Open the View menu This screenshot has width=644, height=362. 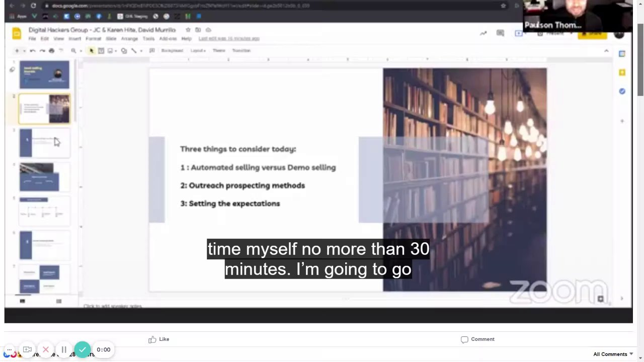tap(59, 39)
